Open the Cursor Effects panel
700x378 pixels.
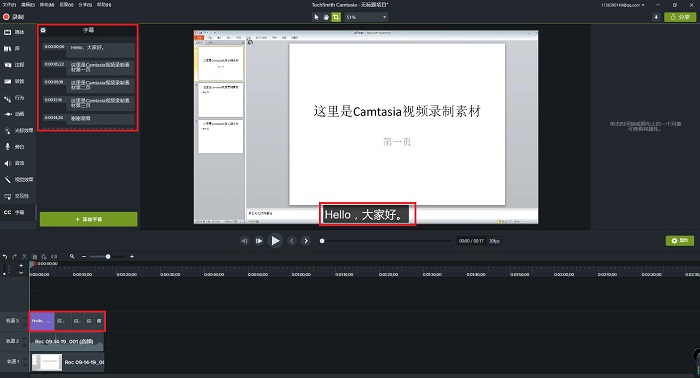pos(18,130)
